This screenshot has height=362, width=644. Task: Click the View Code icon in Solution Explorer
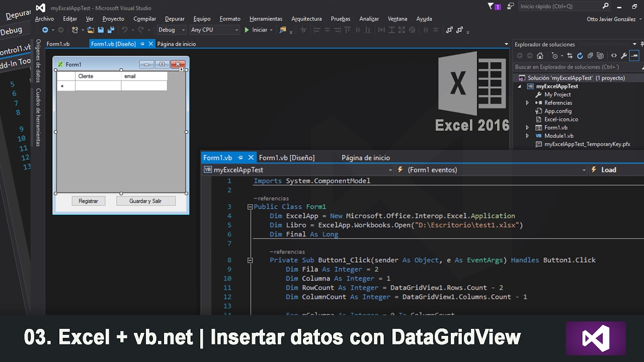click(x=614, y=56)
